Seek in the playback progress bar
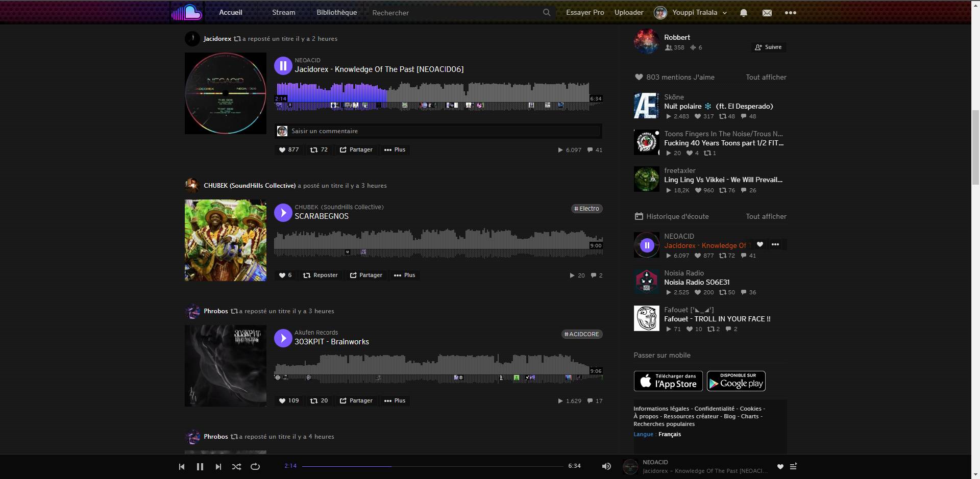 click(x=432, y=466)
